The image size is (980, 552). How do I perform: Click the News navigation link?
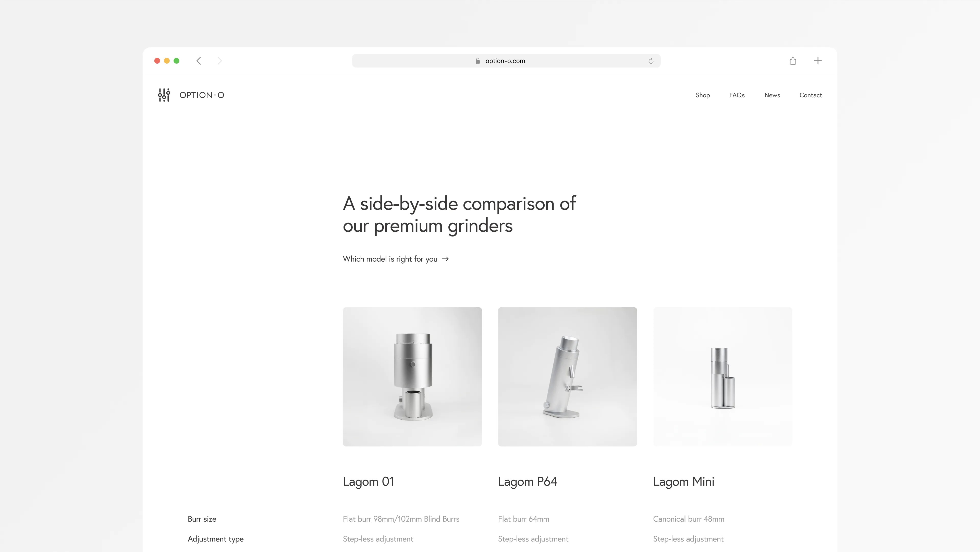(772, 95)
